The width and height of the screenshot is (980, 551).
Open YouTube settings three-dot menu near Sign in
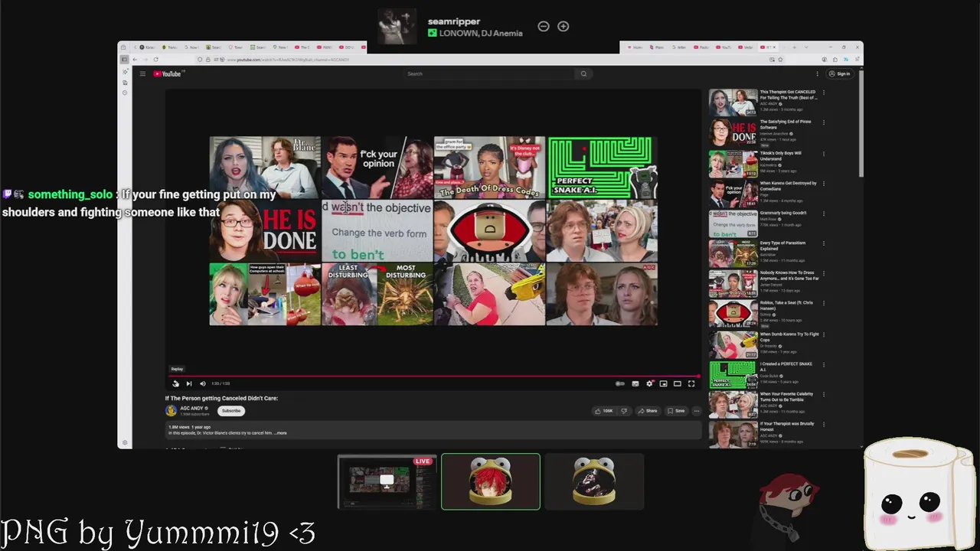tap(818, 73)
